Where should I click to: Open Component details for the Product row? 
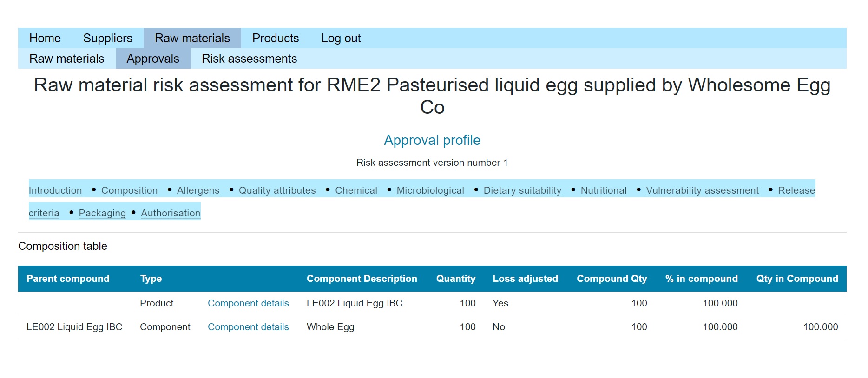click(x=248, y=303)
